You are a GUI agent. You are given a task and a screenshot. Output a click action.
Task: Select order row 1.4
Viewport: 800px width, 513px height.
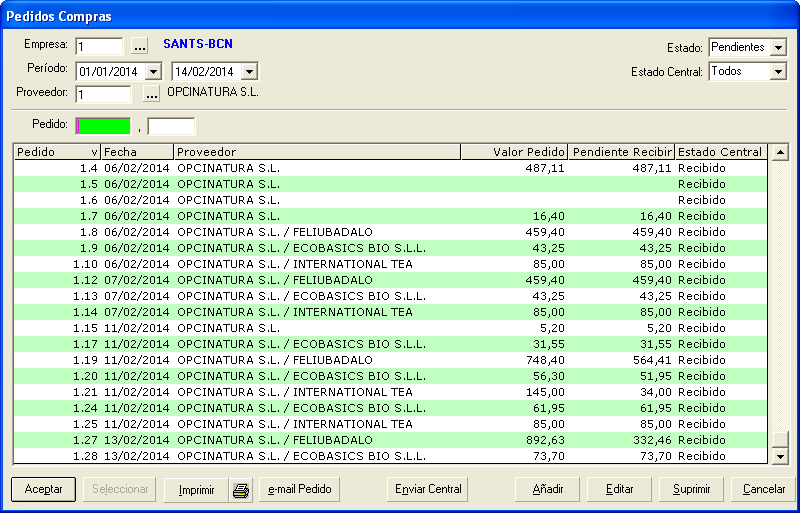pos(390,168)
